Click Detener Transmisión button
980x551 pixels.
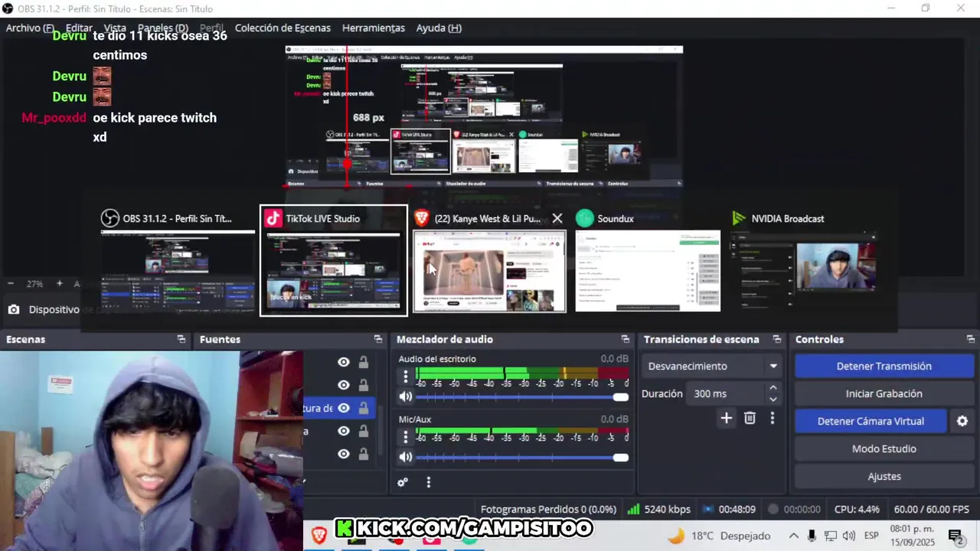(884, 366)
